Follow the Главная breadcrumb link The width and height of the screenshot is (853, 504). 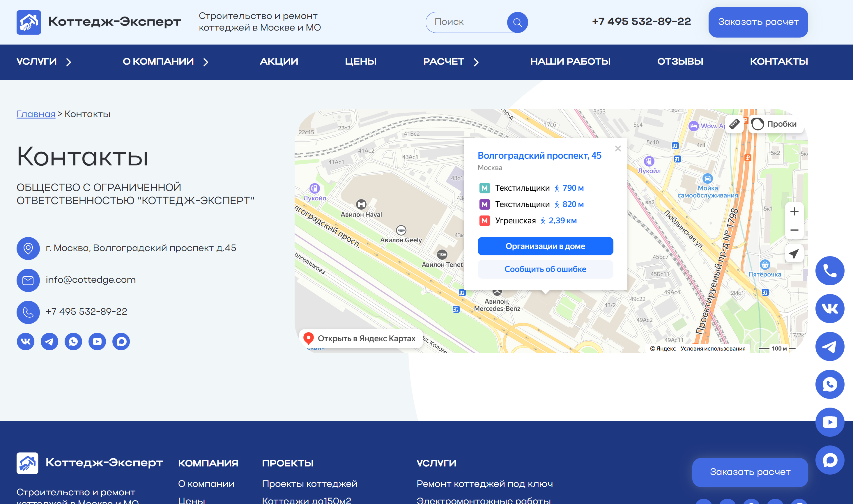[x=36, y=114]
